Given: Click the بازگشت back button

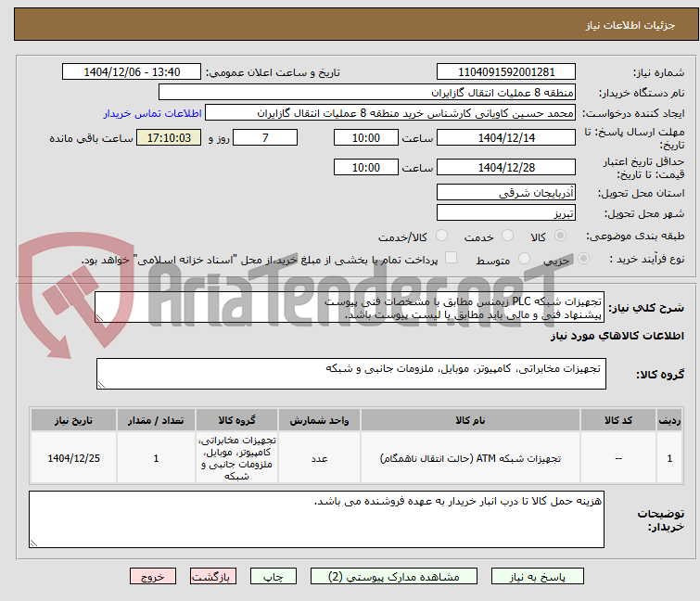Looking at the screenshot, I should pyautogui.click(x=212, y=577).
